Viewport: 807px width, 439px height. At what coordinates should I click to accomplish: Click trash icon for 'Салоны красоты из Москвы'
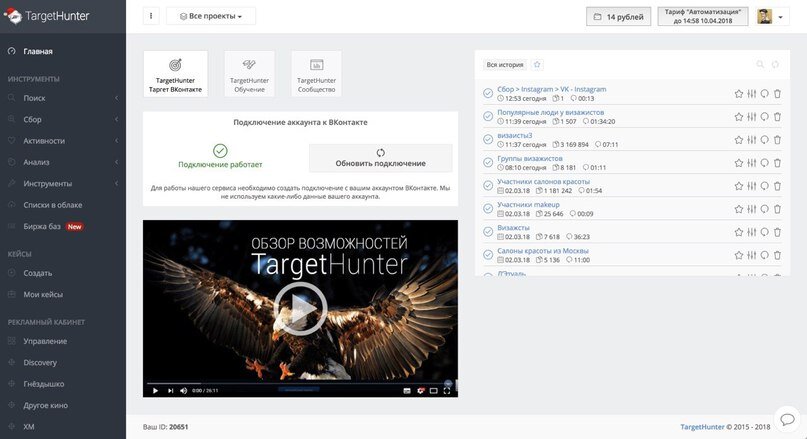[777, 255]
